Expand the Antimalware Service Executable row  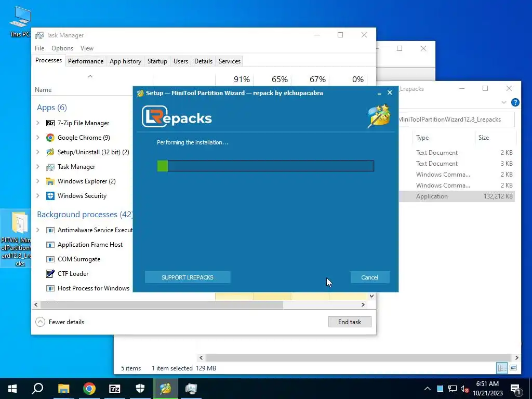pyautogui.click(x=38, y=230)
